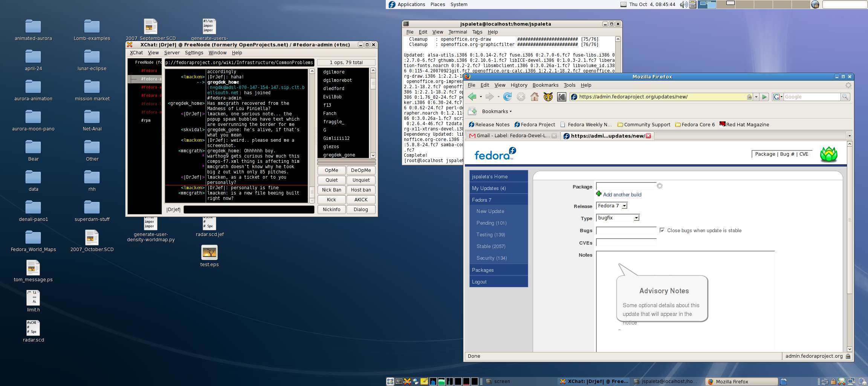Image resolution: width=868 pixels, height=386 pixels.
Task: Click the lock icon in system tray
Action: 833,381
